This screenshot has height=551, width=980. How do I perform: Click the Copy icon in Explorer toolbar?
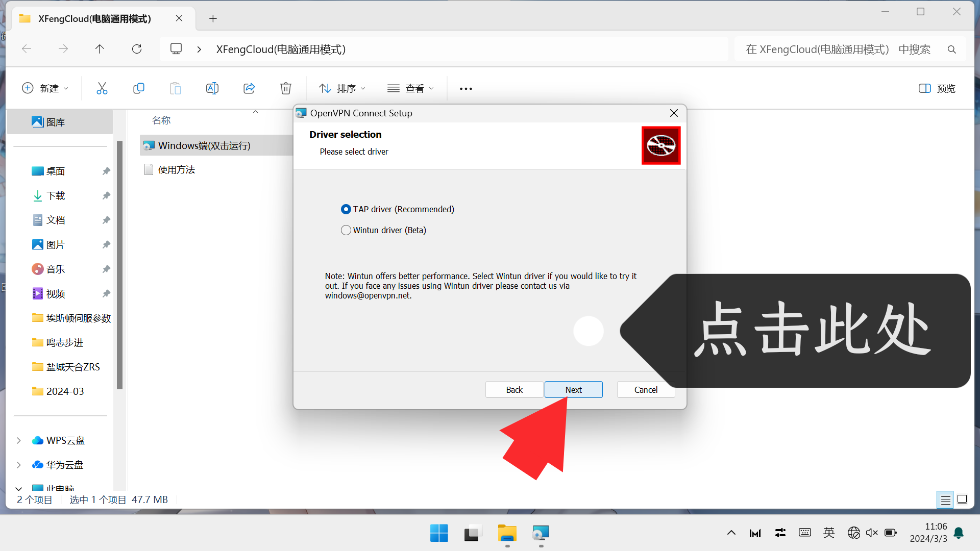pyautogui.click(x=138, y=88)
